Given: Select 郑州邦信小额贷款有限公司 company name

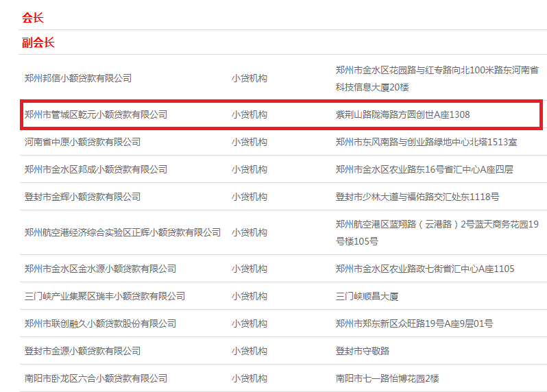Looking at the screenshot, I should (77, 78).
